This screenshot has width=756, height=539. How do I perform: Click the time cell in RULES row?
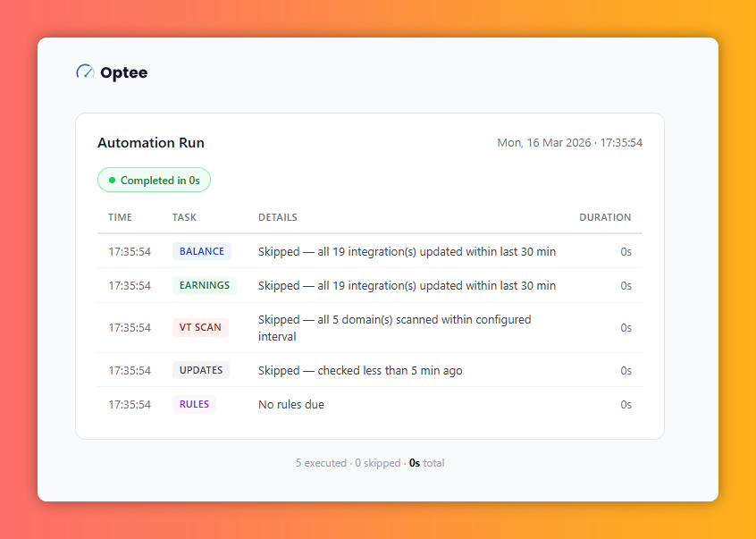tap(130, 405)
